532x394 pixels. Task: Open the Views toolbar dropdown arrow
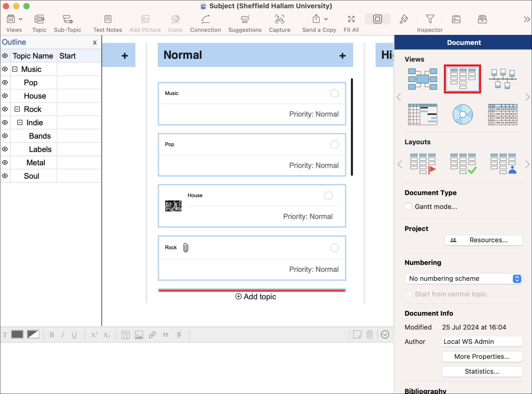tap(21, 19)
